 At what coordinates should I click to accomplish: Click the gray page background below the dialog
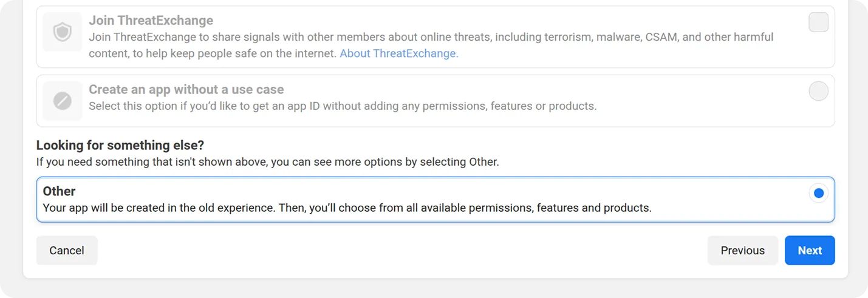pyautogui.click(x=425, y=289)
